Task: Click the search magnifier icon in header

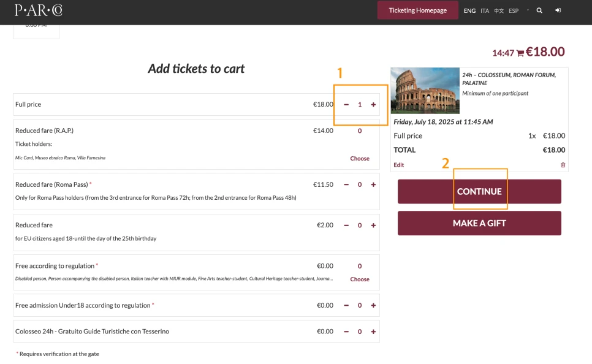Action: 539,10
